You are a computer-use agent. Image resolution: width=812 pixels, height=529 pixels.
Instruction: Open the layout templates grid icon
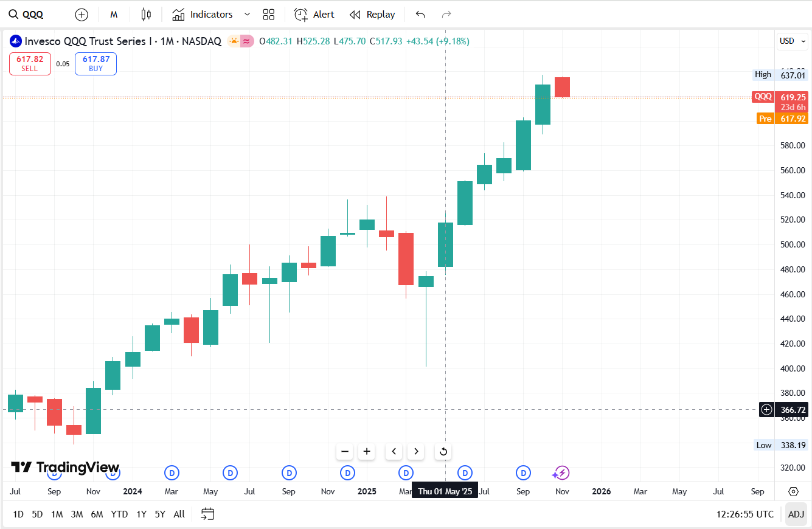tap(269, 15)
